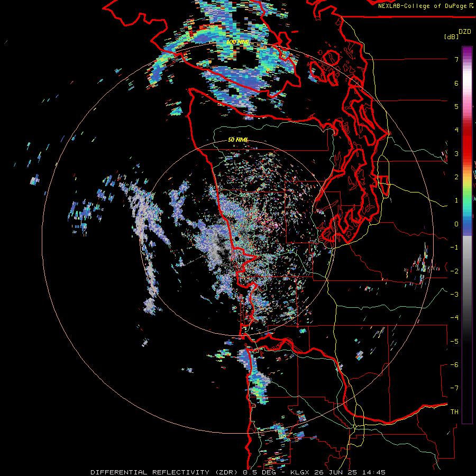Click the black radar site dot at center
476x476 pixels.
(x=236, y=239)
